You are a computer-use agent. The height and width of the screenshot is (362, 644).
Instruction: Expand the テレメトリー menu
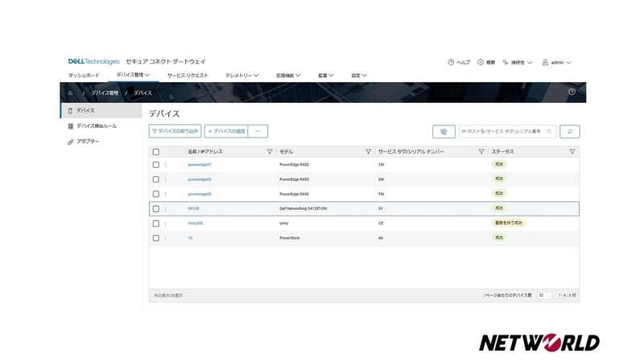(242, 76)
